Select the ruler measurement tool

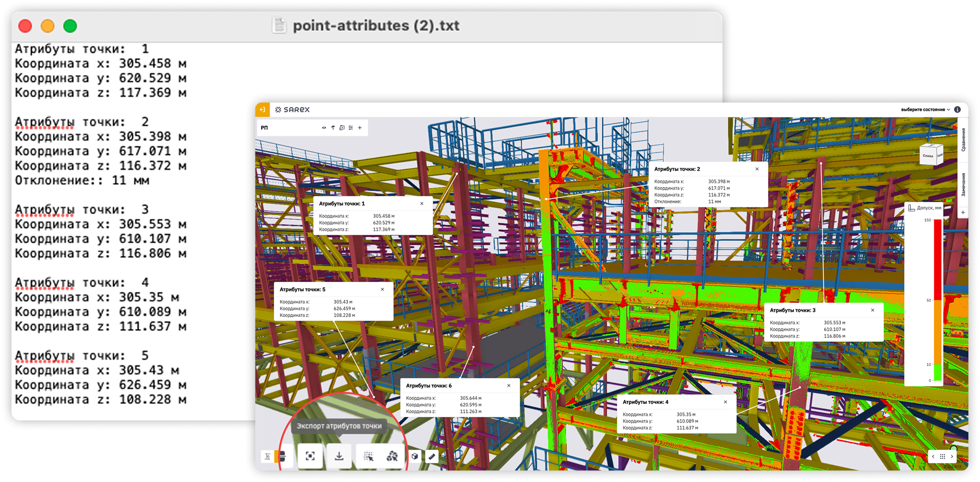point(432,456)
